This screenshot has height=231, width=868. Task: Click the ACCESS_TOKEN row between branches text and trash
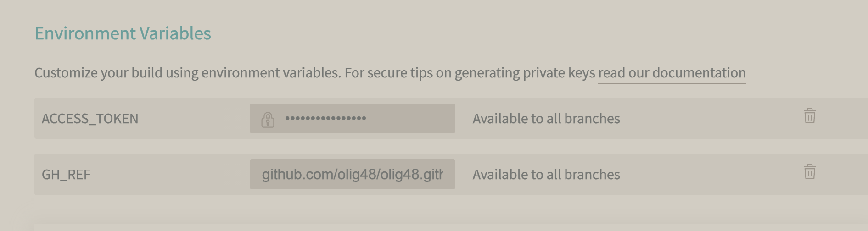pyautogui.click(x=711, y=118)
